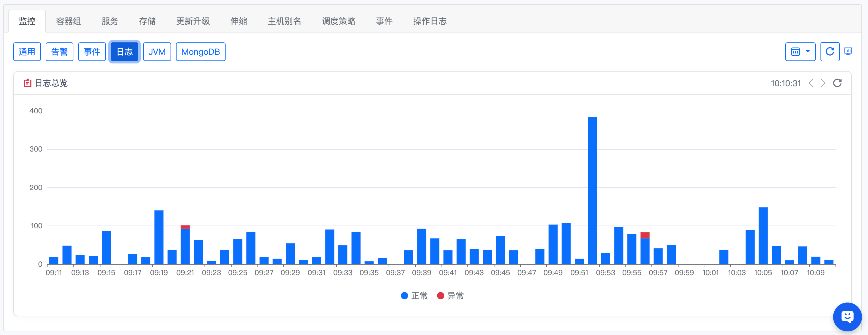Click red abnormal segment at 09:56 bar
This screenshot has width=868, height=335.
tap(645, 235)
